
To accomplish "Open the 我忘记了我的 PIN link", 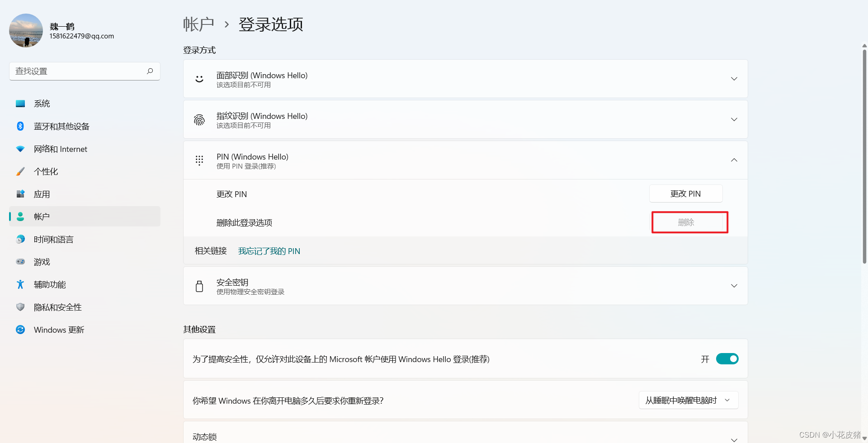I will click(269, 251).
